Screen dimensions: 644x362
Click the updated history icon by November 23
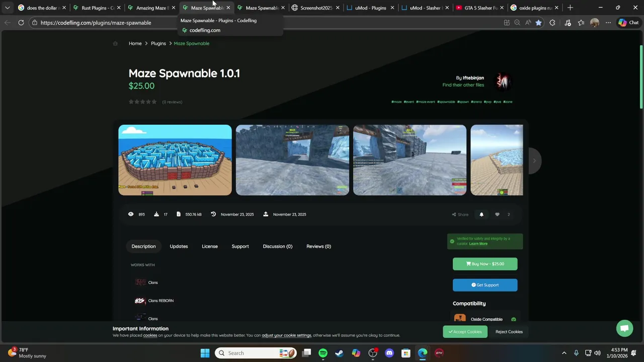(x=213, y=214)
